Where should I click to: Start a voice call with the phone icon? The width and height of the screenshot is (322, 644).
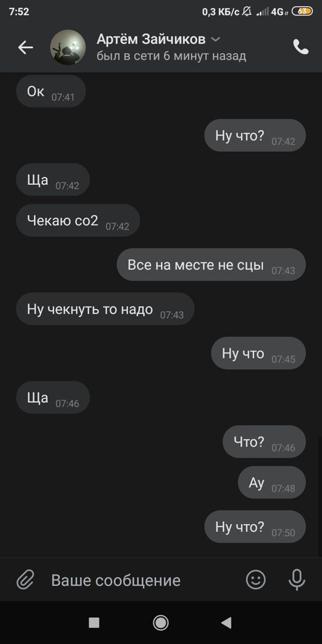tap(301, 47)
